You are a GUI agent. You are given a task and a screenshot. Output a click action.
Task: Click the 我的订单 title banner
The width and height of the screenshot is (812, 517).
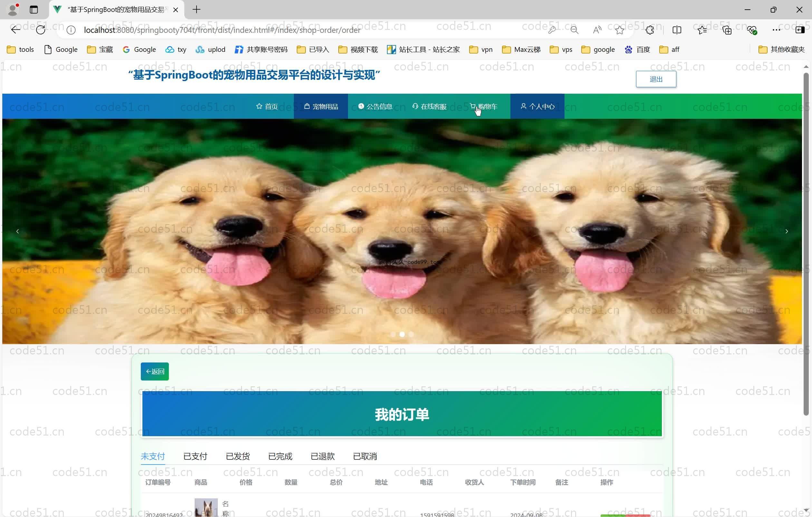(x=402, y=414)
